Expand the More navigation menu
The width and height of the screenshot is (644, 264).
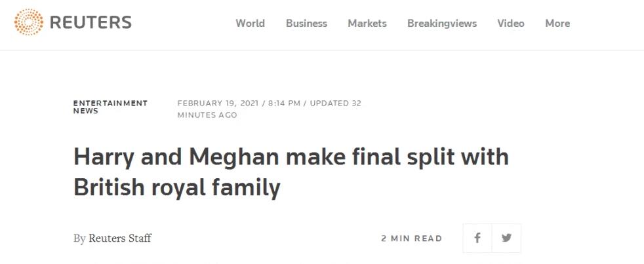pos(557,24)
